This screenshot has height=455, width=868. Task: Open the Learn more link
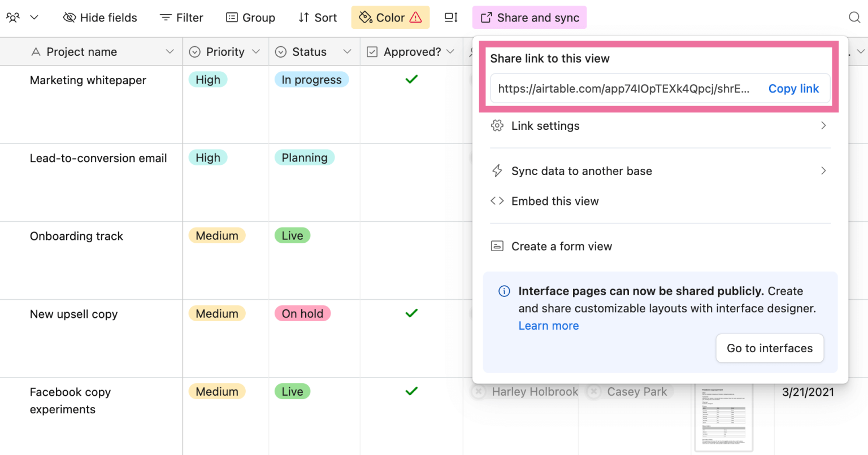coord(548,326)
